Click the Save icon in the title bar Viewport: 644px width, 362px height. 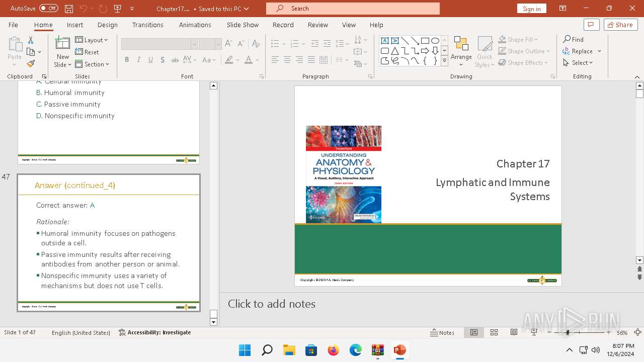(x=69, y=9)
